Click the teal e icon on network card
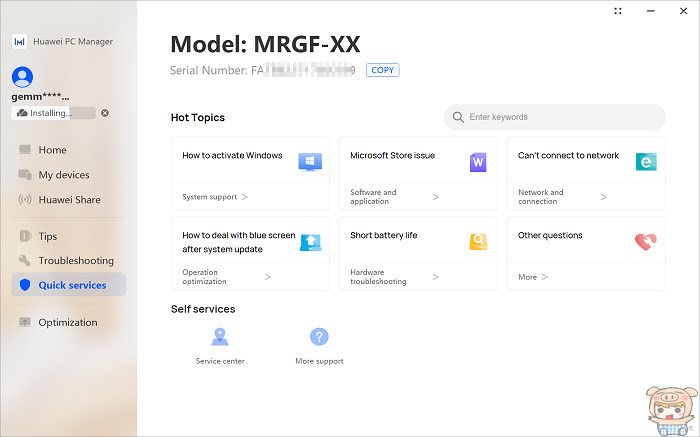Viewport: 700px width, 437px height. (646, 162)
